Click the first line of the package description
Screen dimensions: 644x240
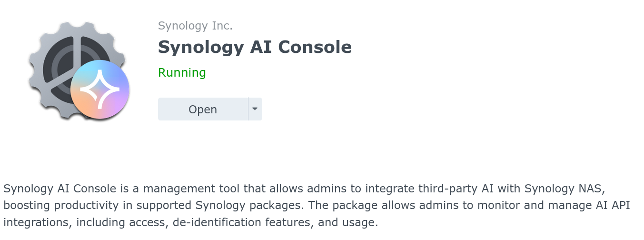coord(305,188)
